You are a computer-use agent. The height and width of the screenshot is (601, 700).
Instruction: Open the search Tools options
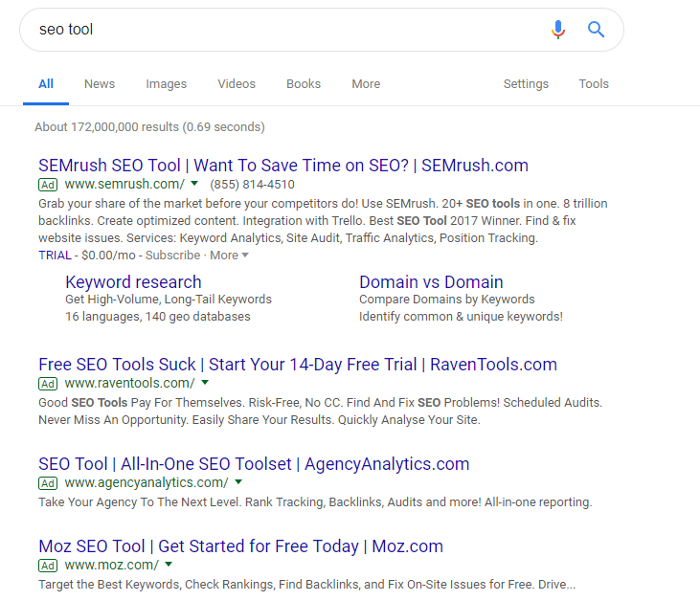click(x=594, y=84)
